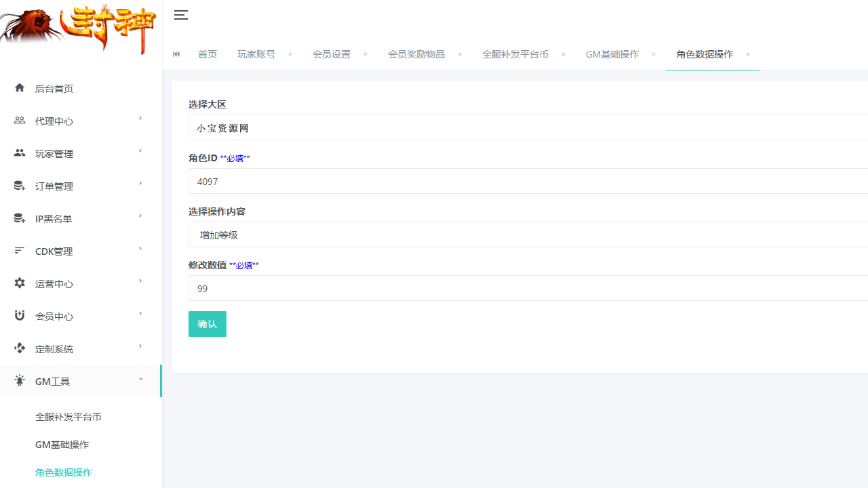The image size is (868, 488).
Task: Select the 定制系统 sidebar icon
Action: [x=19, y=348]
